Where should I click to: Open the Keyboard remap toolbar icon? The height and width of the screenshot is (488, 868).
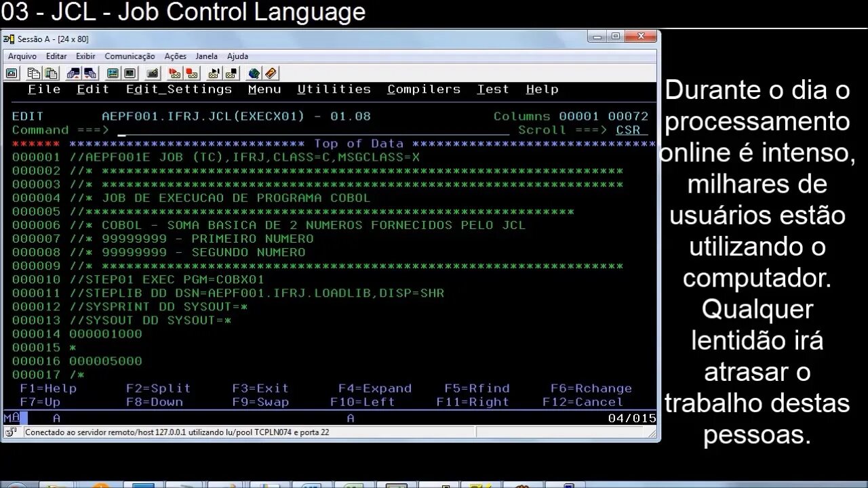coord(153,73)
